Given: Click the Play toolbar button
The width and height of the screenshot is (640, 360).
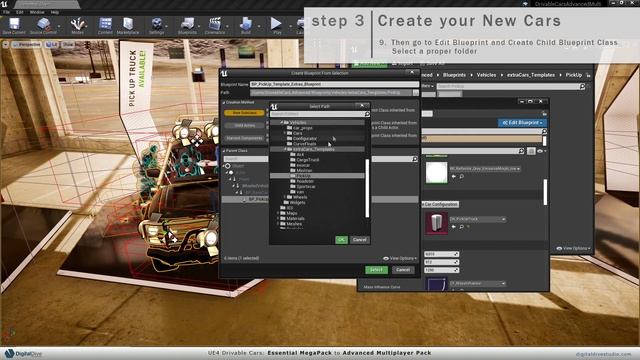Looking at the screenshot, I should coord(277,26).
